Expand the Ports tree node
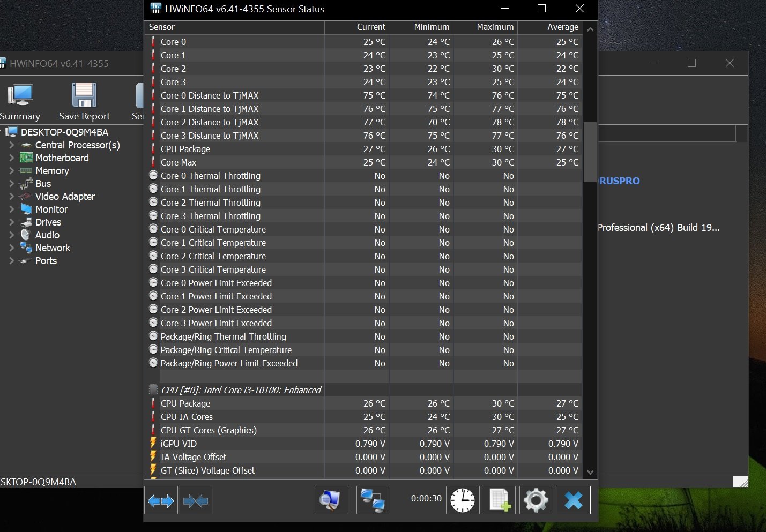This screenshot has height=532, width=766. 11,261
